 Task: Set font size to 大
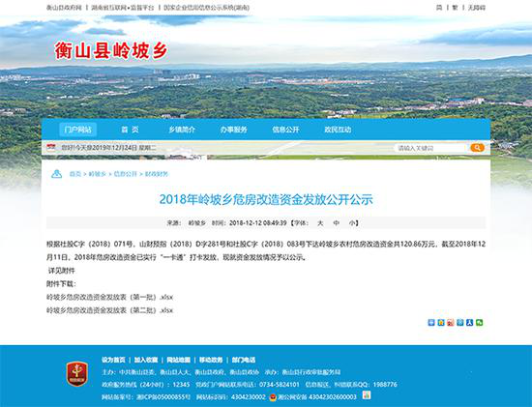[320, 223]
